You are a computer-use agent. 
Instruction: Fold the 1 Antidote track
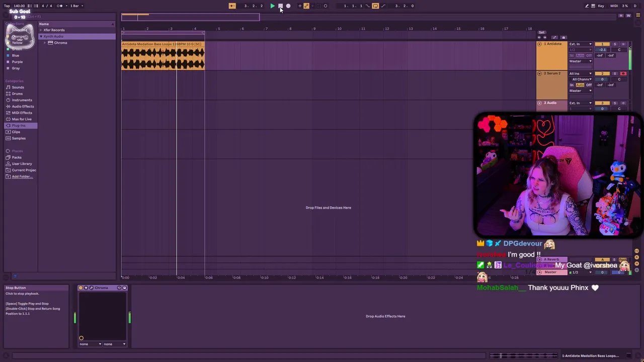pos(539,44)
